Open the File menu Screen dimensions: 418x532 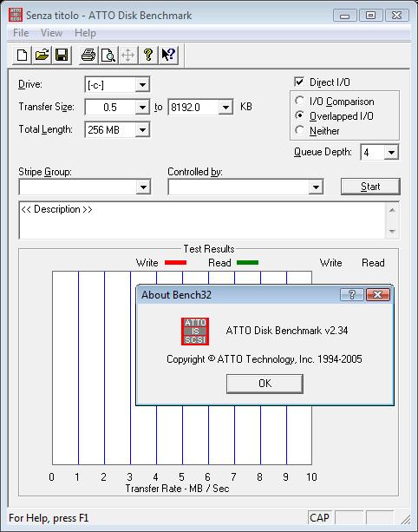coord(21,33)
